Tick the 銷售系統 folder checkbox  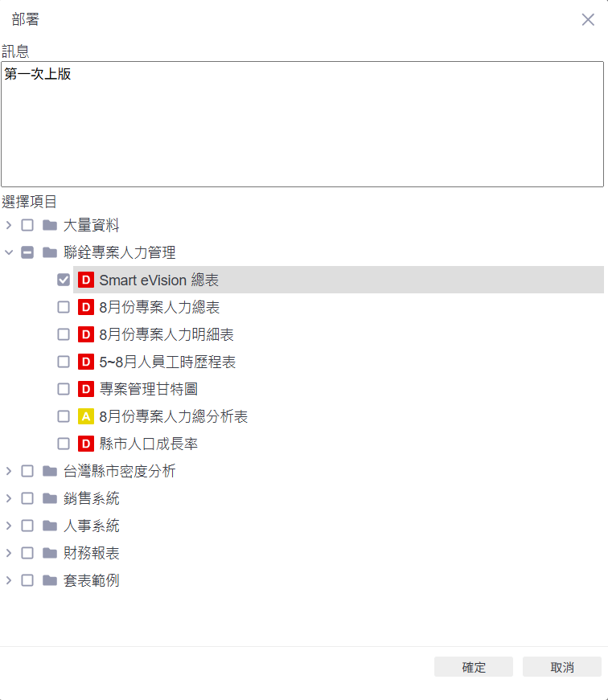click(27, 498)
